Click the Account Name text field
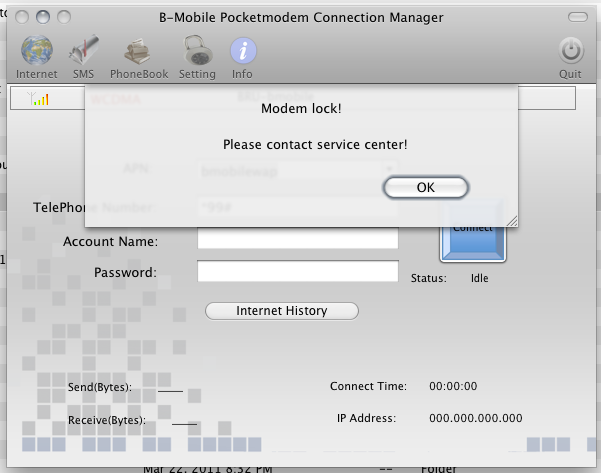This screenshot has height=473, width=601. pyautogui.click(x=297, y=240)
